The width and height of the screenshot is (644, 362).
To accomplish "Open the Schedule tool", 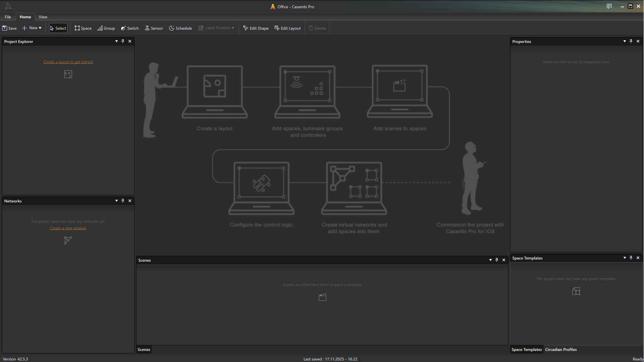I will click(x=180, y=28).
